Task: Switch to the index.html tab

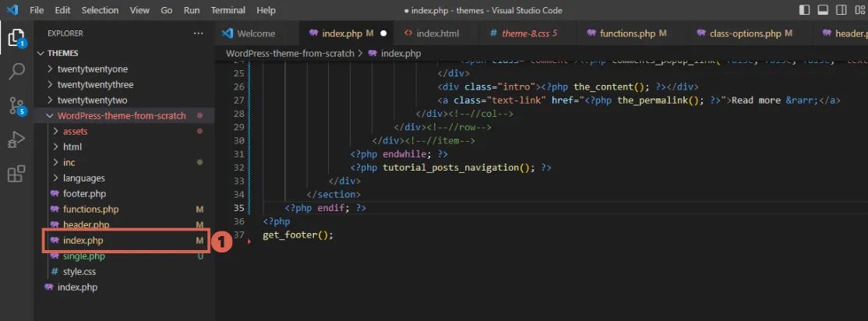Action: pyautogui.click(x=437, y=34)
